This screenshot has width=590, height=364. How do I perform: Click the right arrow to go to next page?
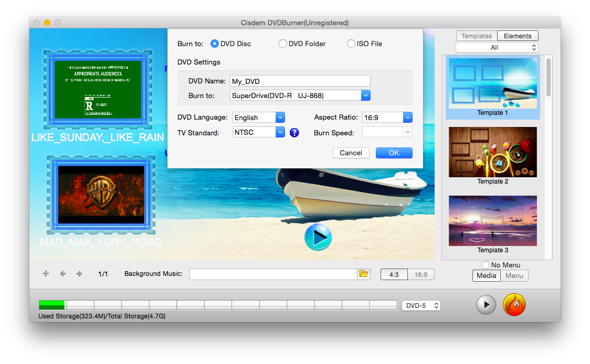pos(78,273)
